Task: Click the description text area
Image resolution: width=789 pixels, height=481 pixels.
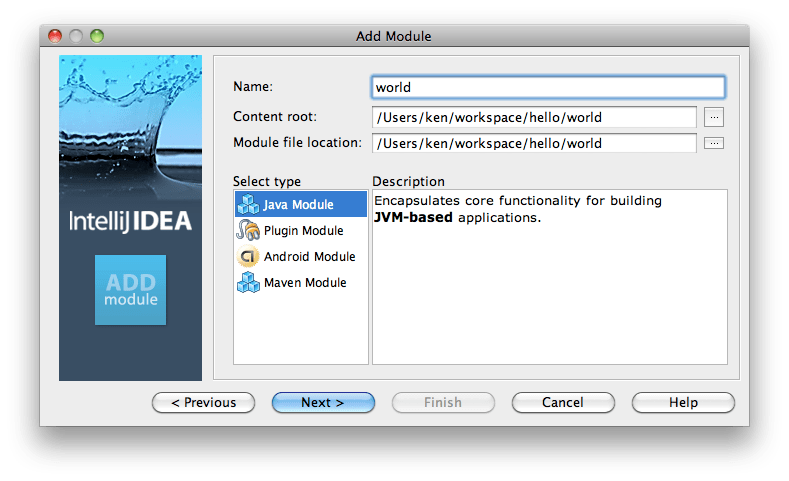Action: tap(549, 277)
